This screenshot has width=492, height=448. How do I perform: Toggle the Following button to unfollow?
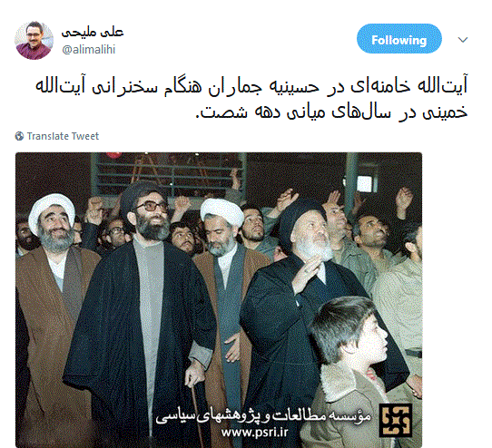click(399, 39)
